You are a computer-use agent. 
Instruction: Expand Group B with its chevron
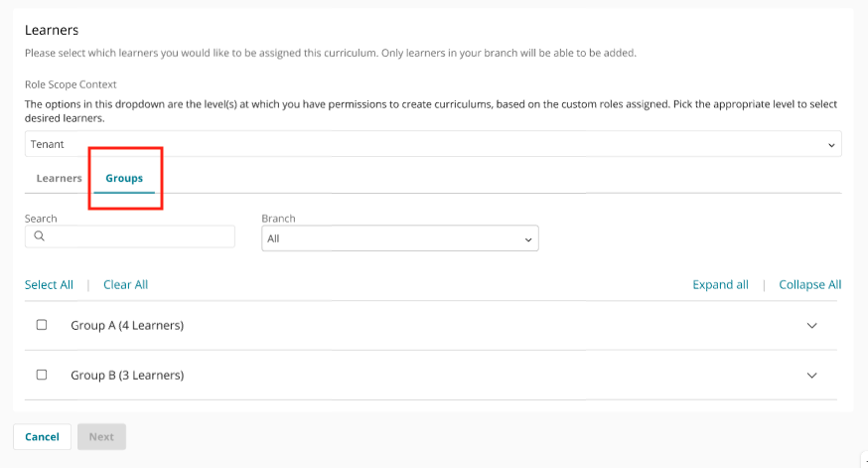point(811,376)
